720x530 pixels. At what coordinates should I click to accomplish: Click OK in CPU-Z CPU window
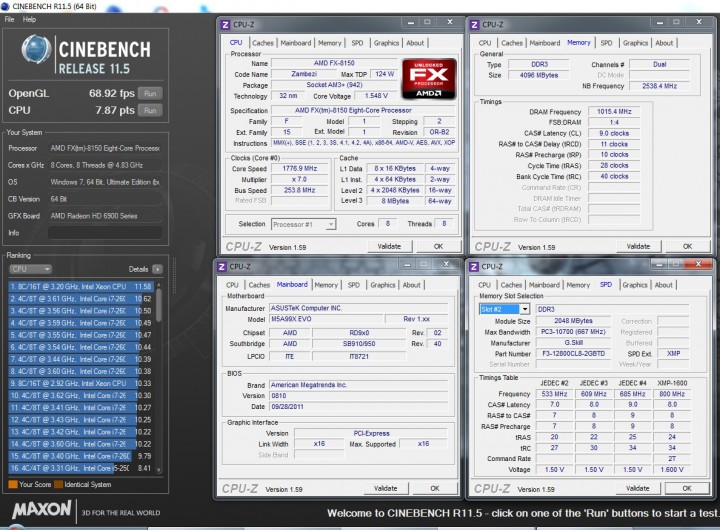[438, 247]
